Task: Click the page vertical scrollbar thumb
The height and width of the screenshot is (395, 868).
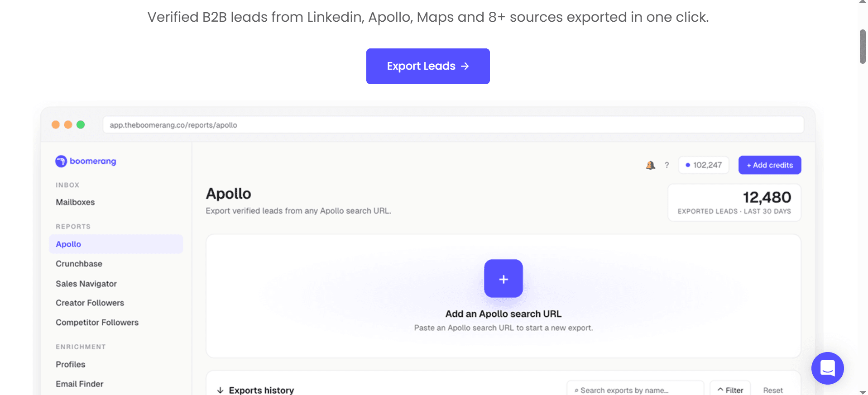Action: coord(863,47)
